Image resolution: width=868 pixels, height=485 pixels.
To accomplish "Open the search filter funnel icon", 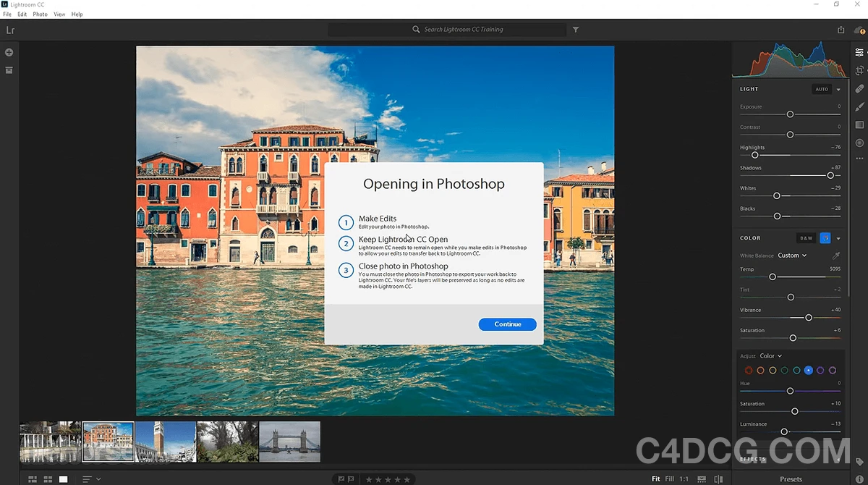I will coord(576,30).
